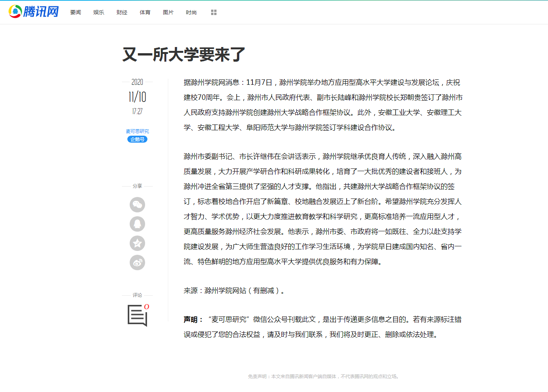
Task: Click the 评论 label
Action: 137,295
